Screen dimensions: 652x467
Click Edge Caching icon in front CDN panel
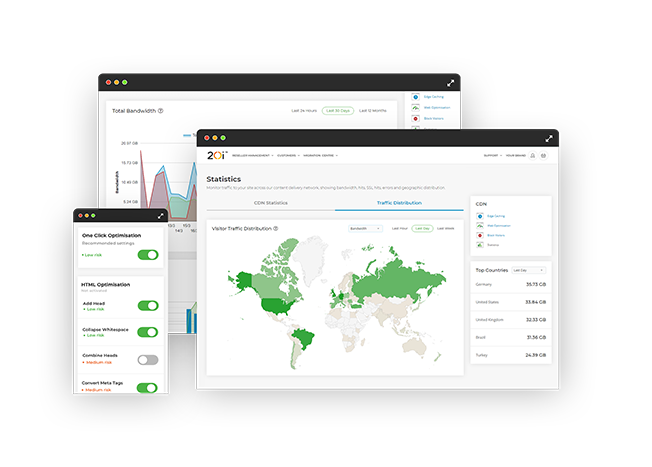tap(480, 216)
